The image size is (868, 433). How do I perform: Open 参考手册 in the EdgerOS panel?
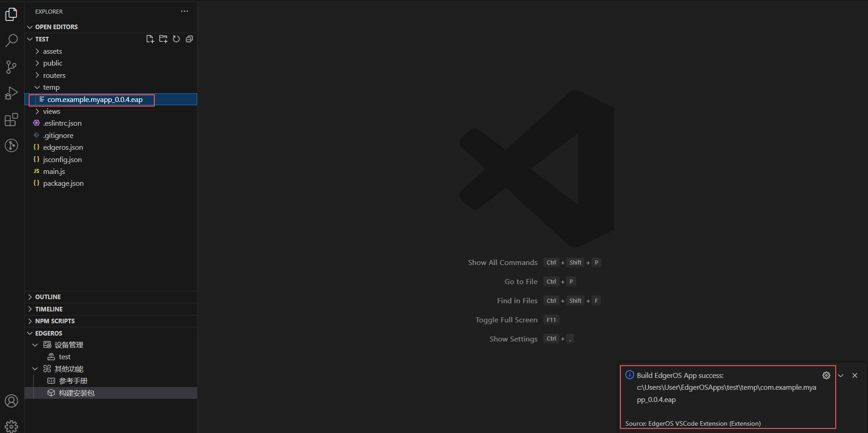click(73, 381)
